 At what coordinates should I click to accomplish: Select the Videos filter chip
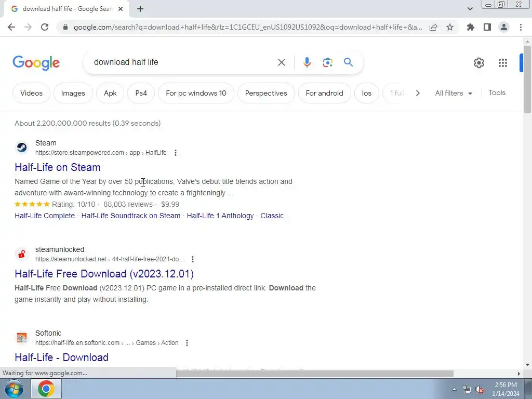pyautogui.click(x=31, y=93)
